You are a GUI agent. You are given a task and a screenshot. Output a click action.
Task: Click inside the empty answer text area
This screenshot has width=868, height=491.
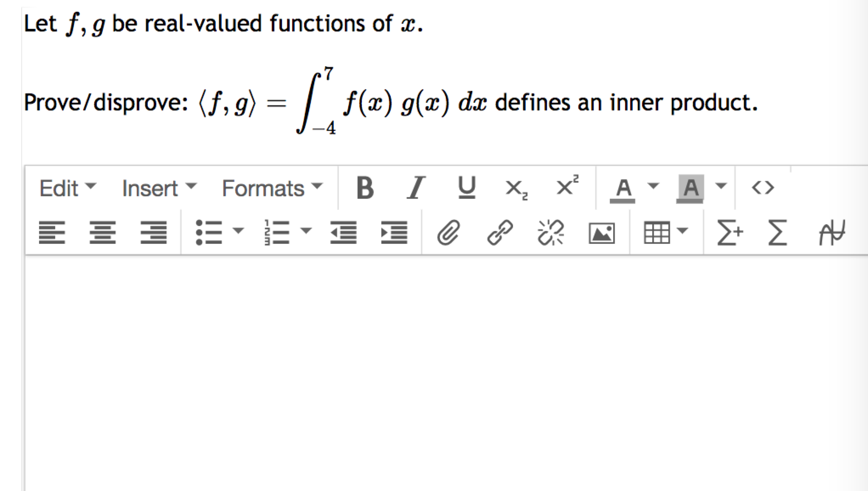(x=425, y=361)
